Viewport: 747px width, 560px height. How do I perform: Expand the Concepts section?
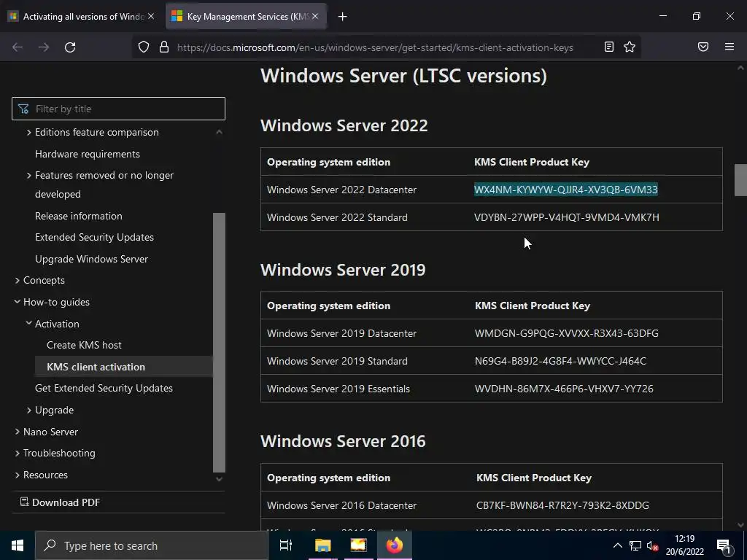click(18, 281)
